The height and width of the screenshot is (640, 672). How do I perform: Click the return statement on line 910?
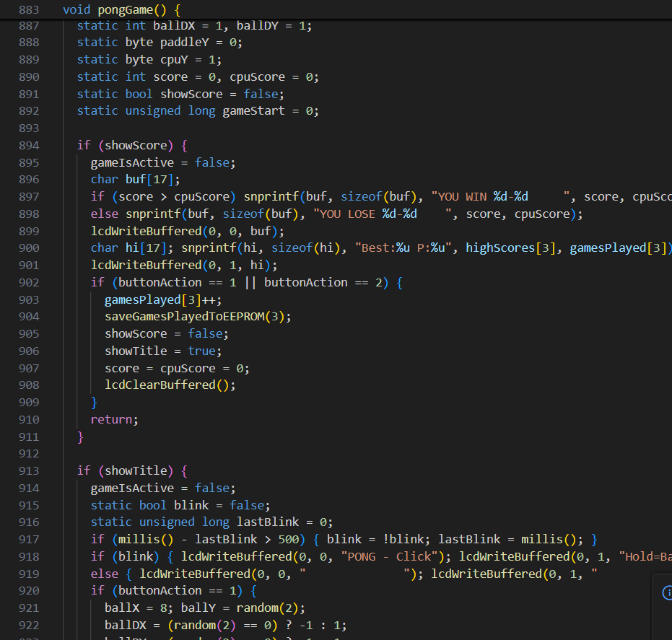click(112, 419)
